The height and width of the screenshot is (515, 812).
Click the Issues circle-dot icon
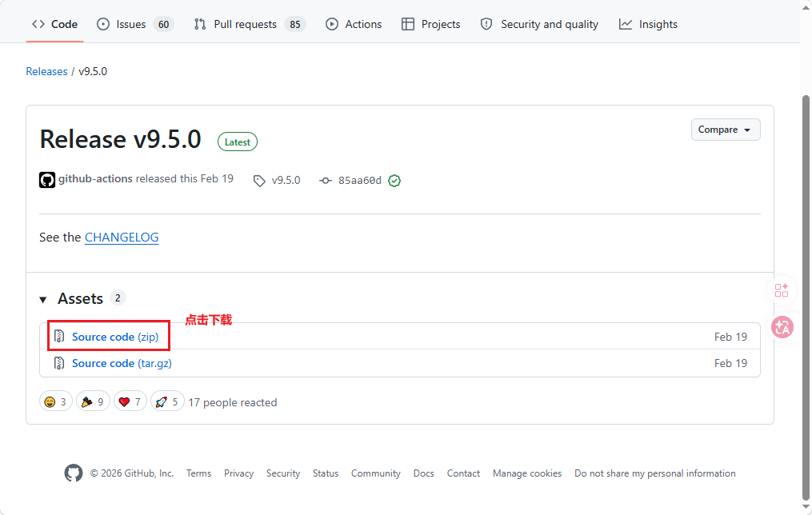[103, 24]
